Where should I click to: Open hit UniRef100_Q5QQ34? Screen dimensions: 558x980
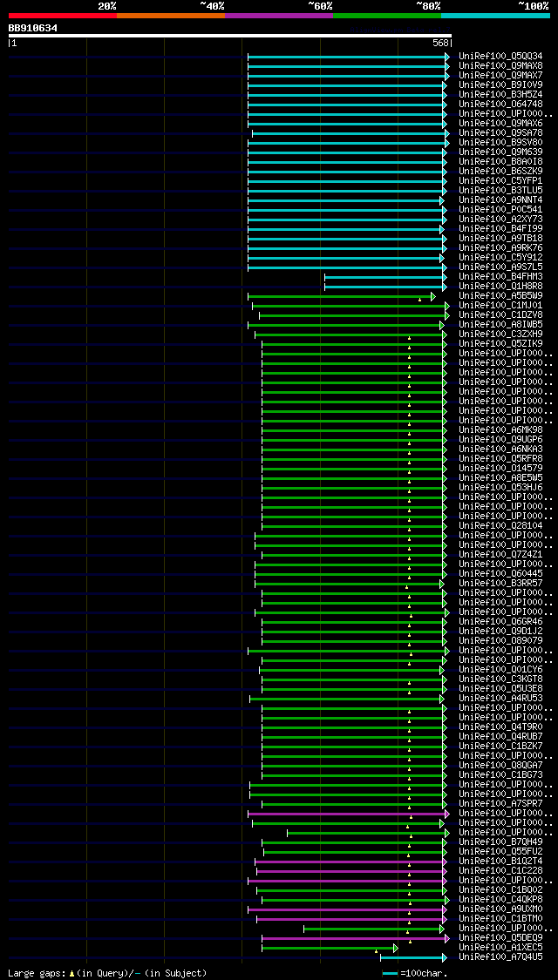pos(500,57)
